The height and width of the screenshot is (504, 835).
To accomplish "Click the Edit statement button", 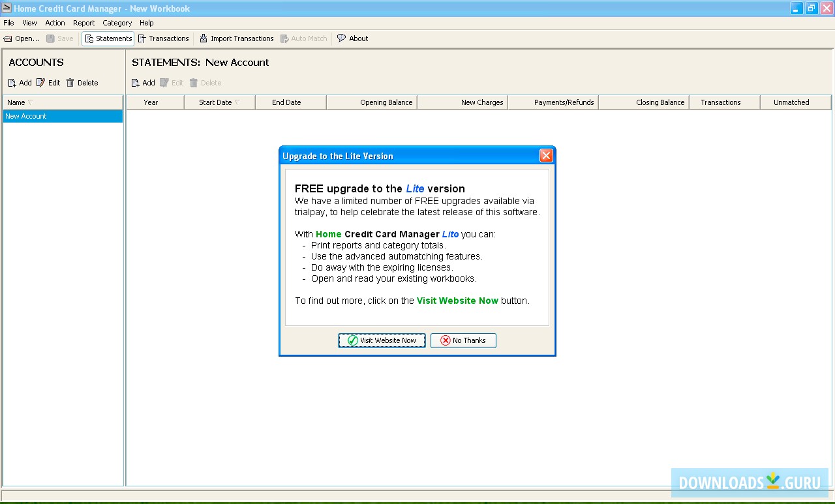I will click(172, 83).
